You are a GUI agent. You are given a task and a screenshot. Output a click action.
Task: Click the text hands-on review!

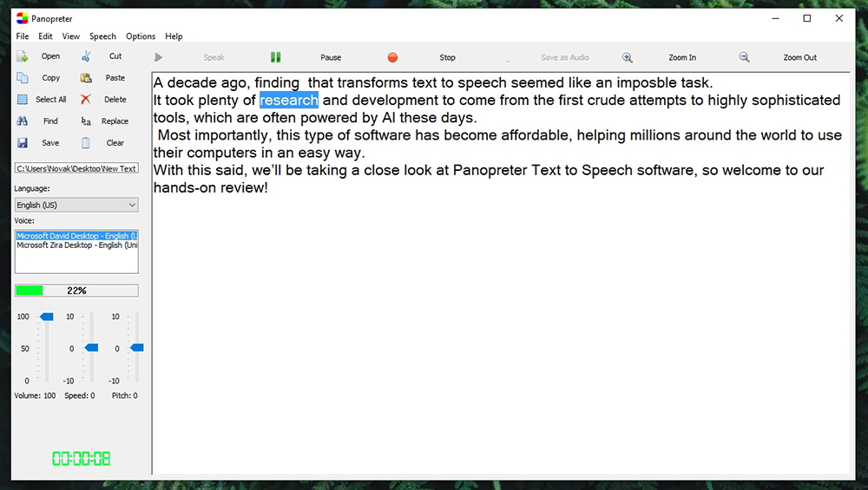(210, 188)
